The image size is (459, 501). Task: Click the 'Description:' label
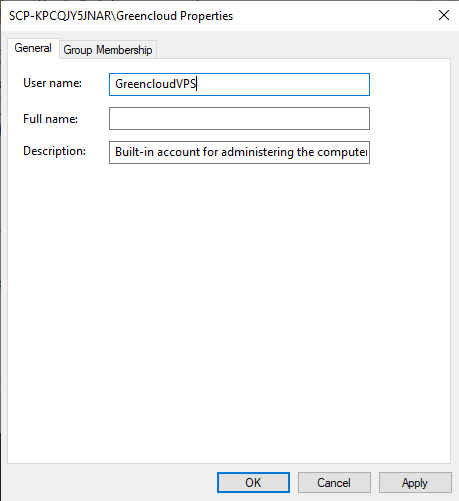(x=54, y=151)
